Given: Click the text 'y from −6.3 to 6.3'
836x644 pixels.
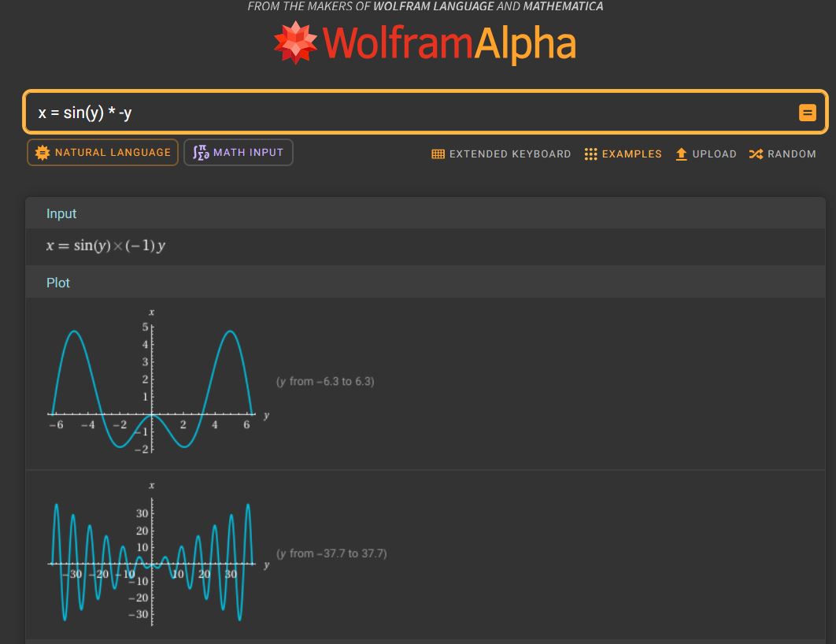Looking at the screenshot, I should click(x=325, y=382).
